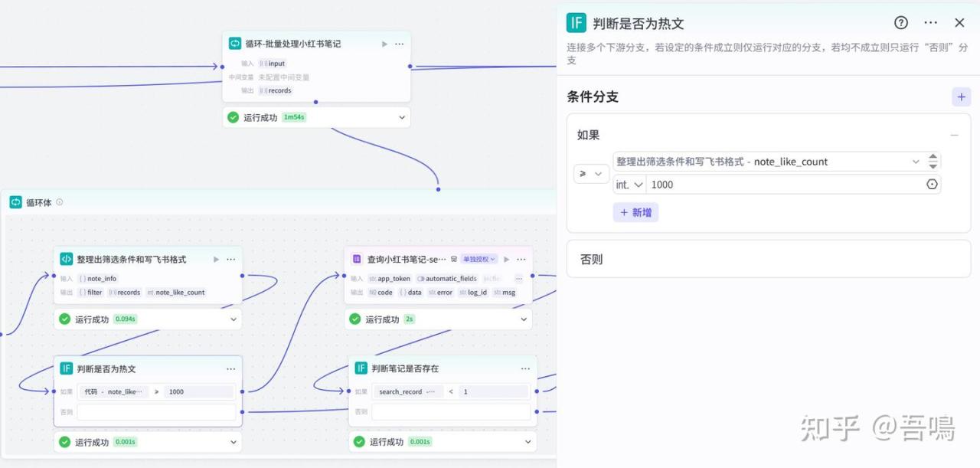Screen dimensions: 980x468
Task: Open the int. data type dropdown
Action: tap(629, 185)
